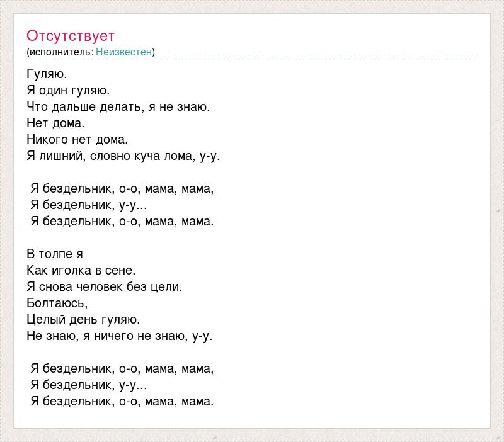Click the short line "Нет дома."
The image size is (504, 442).
(55, 123)
